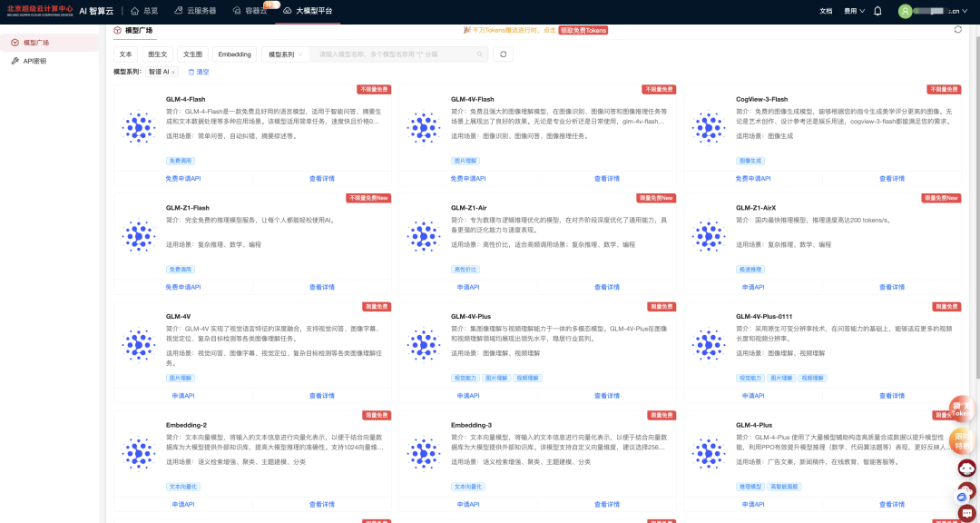Click the GLM-4V model logo
The image size is (980, 523).
click(139, 346)
